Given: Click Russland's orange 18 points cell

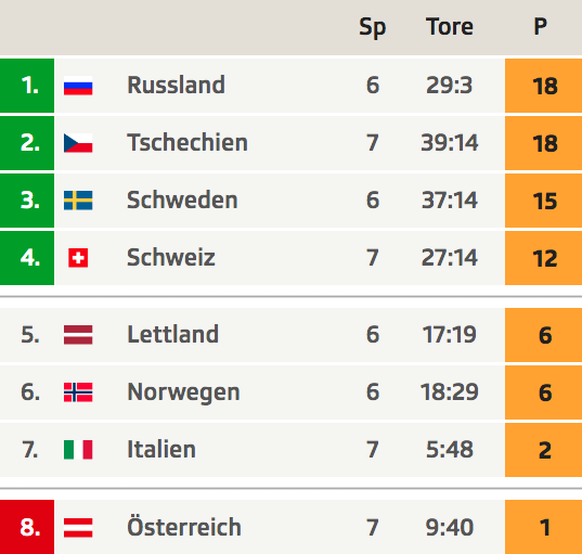Looking at the screenshot, I should click(x=543, y=85).
